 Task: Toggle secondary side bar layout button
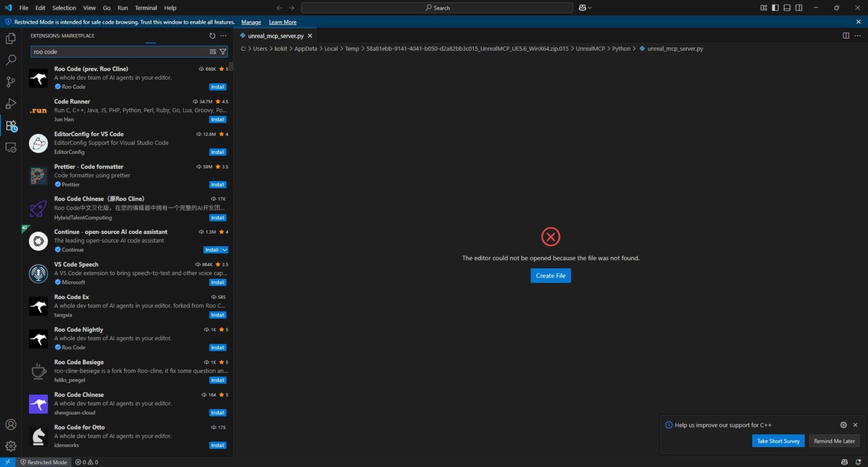coord(799,8)
